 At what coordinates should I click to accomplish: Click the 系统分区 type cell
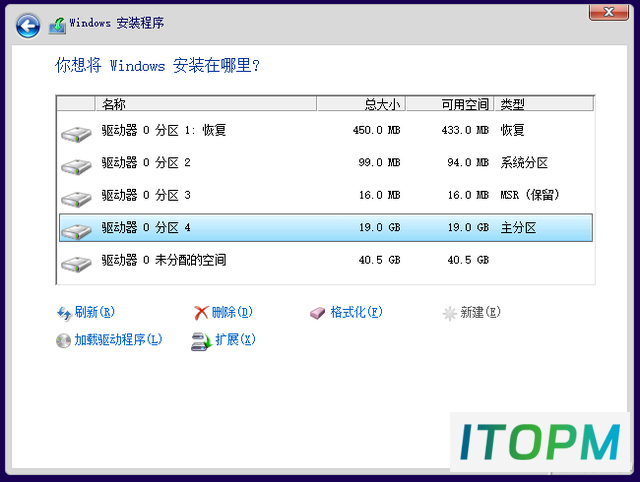click(x=524, y=162)
